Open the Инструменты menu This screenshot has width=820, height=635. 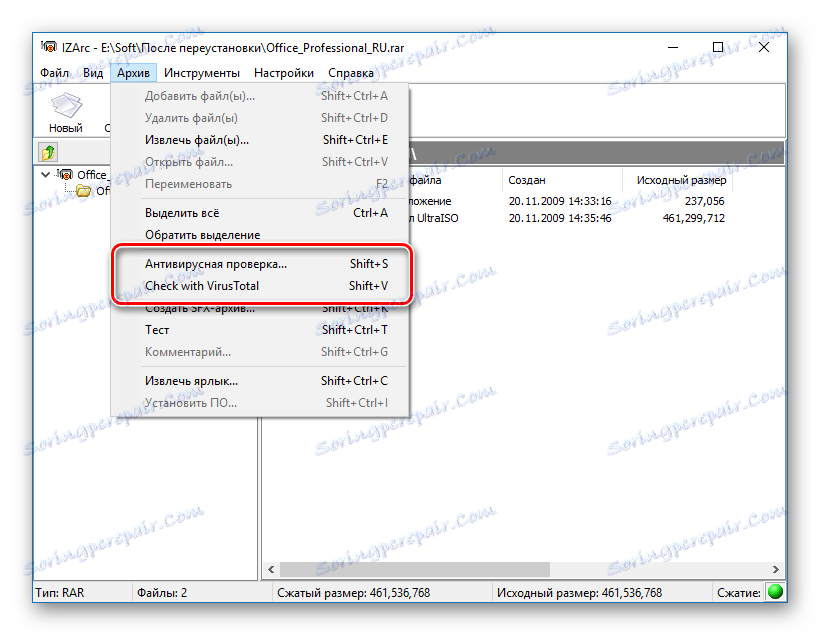[202, 73]
